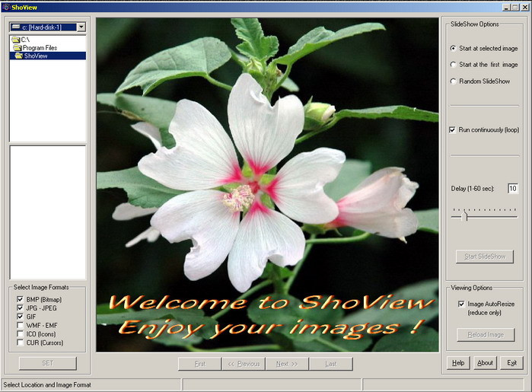
Task: Click the Reload Image button
Action: [486, 335]
